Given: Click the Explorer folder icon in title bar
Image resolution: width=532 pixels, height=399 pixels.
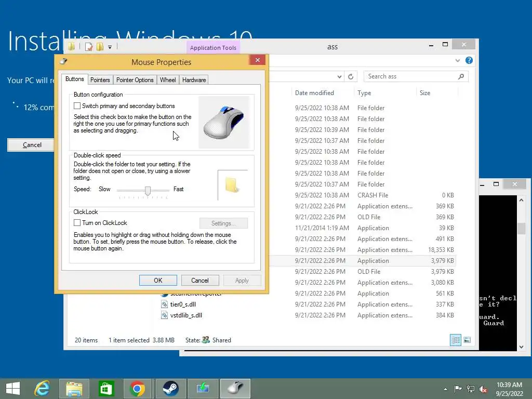Looking at the screenshot, I should pos(71,46).
